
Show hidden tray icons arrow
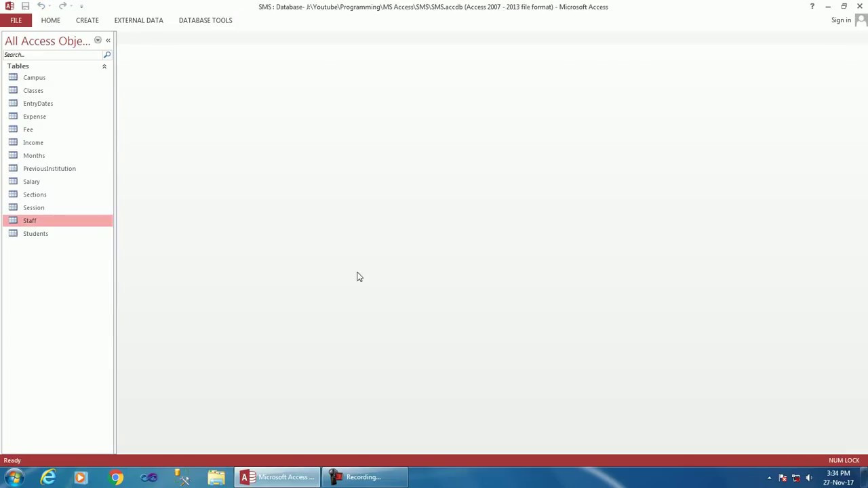(769, 477)
